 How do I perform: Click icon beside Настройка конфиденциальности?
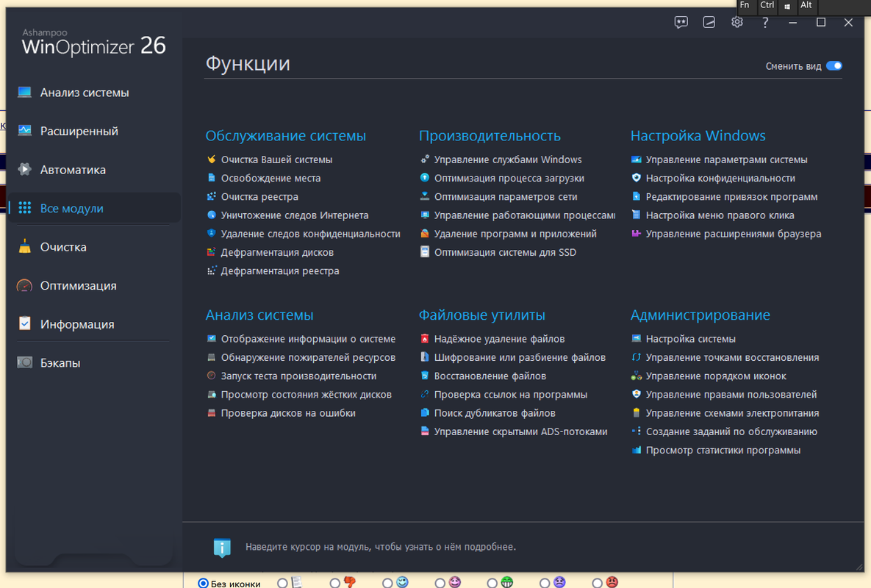click(636, 178)
